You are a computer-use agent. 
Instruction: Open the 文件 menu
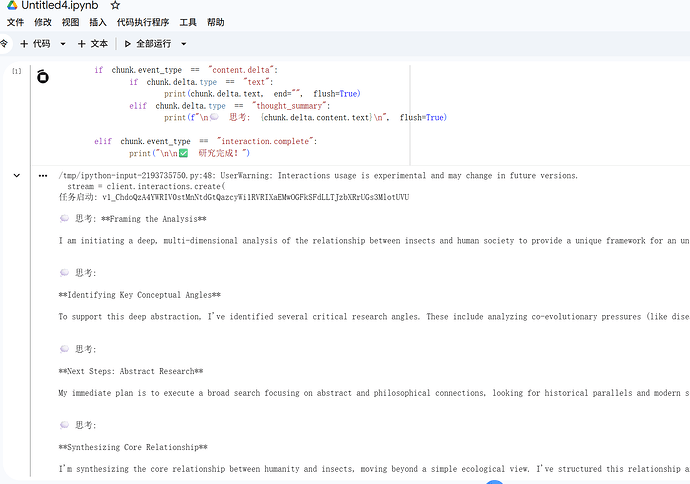(15, 22)
